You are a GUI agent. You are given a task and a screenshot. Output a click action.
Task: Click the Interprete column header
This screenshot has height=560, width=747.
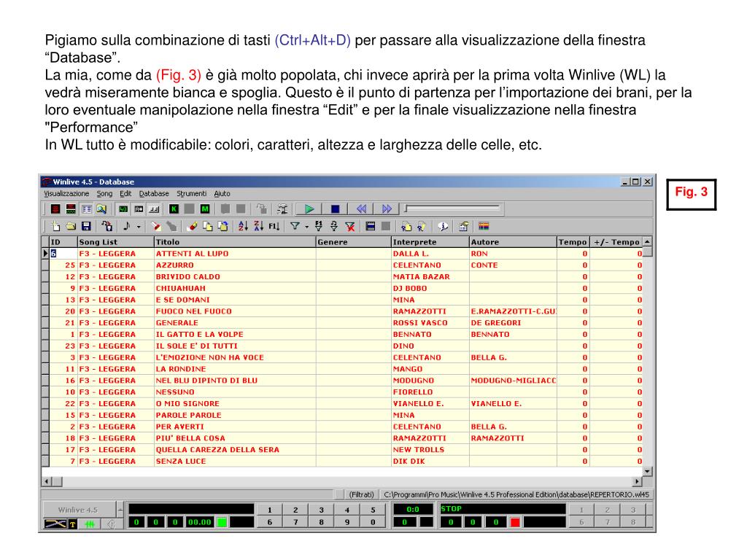pos(430,242)
